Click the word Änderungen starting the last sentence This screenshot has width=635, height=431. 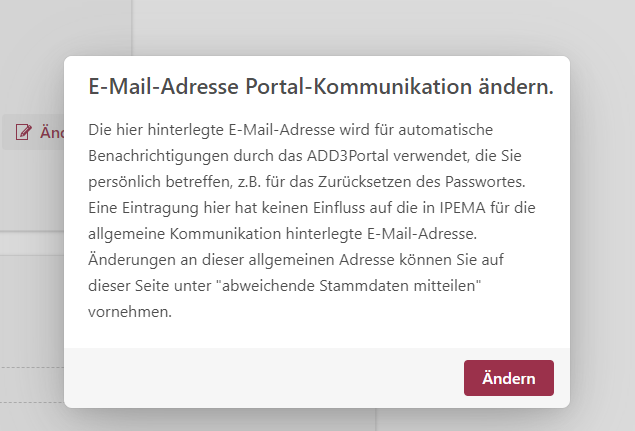pyautogui.click(x=132, y=261)
